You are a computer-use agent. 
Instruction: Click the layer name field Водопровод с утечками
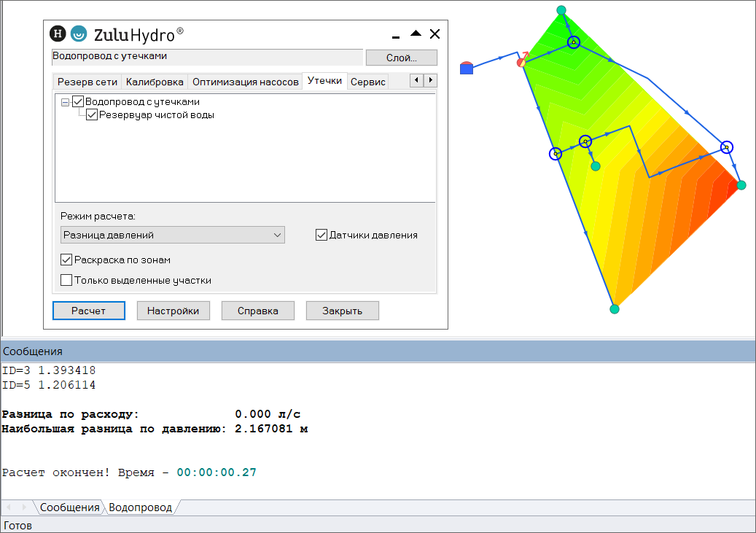[x=207, y=57]
